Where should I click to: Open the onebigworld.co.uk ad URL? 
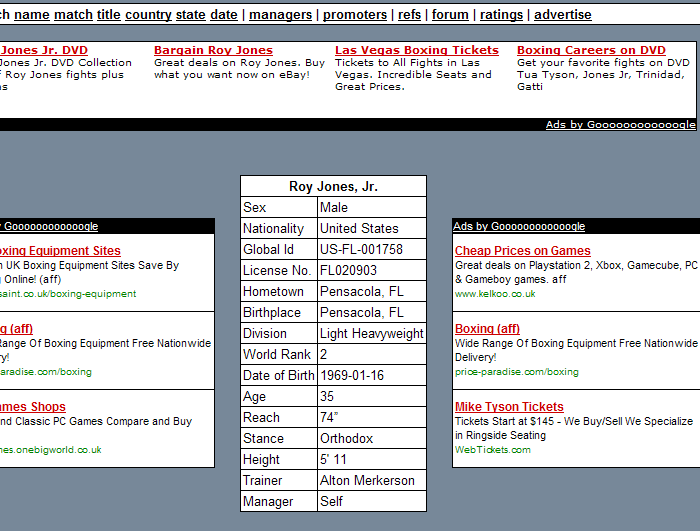click(50, 450)
